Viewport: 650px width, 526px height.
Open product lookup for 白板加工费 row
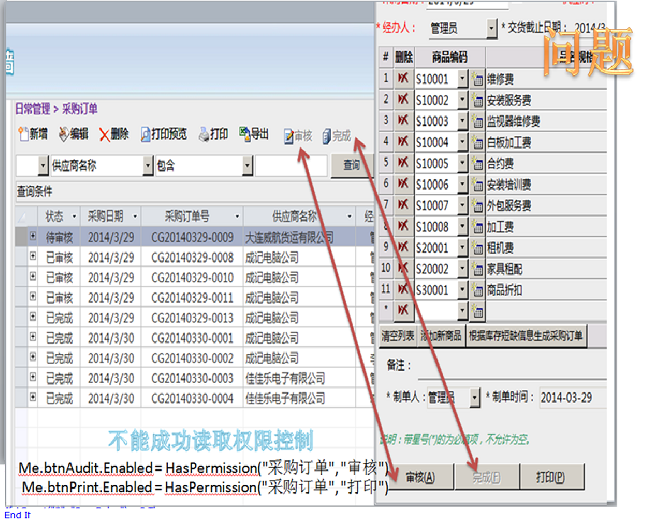tap(478, 142)
